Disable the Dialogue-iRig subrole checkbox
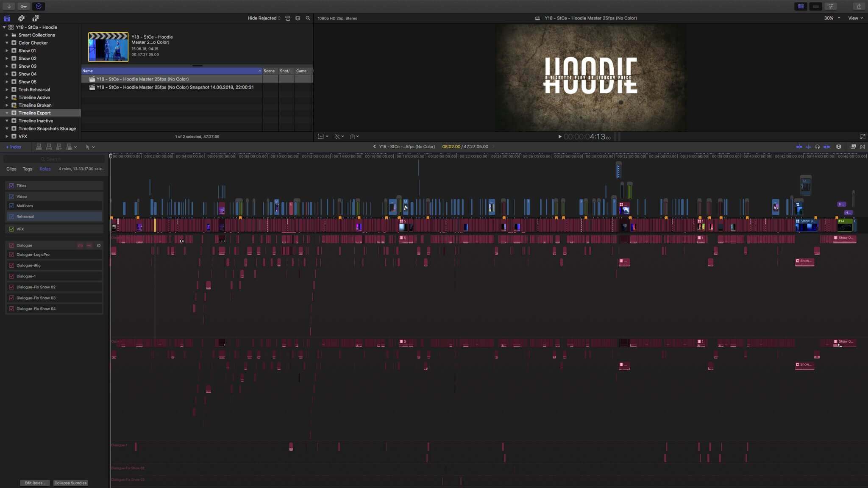The width and height of the screenshot is (868, 488). tap(11, 266)
